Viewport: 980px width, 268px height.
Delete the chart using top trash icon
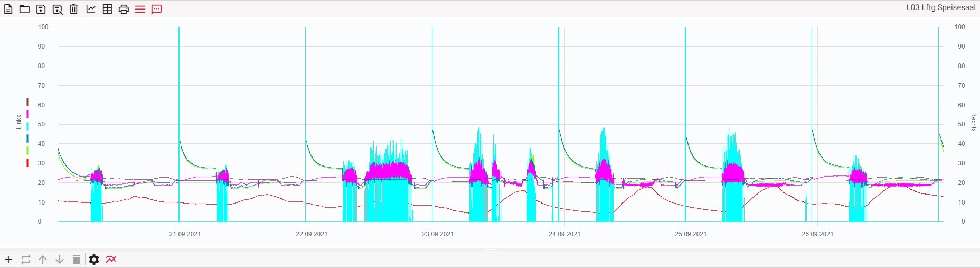pyautogui.click(x=74, y=9)
